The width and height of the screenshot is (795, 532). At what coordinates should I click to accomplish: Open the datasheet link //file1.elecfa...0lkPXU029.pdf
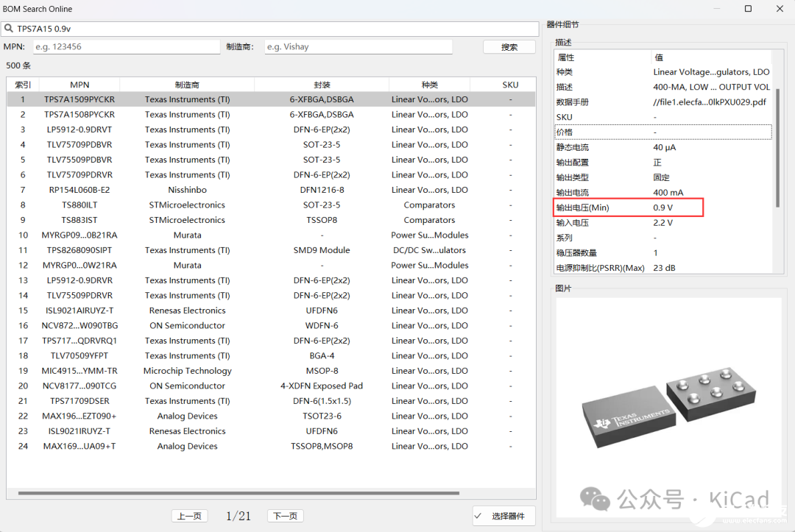[710, 102]
